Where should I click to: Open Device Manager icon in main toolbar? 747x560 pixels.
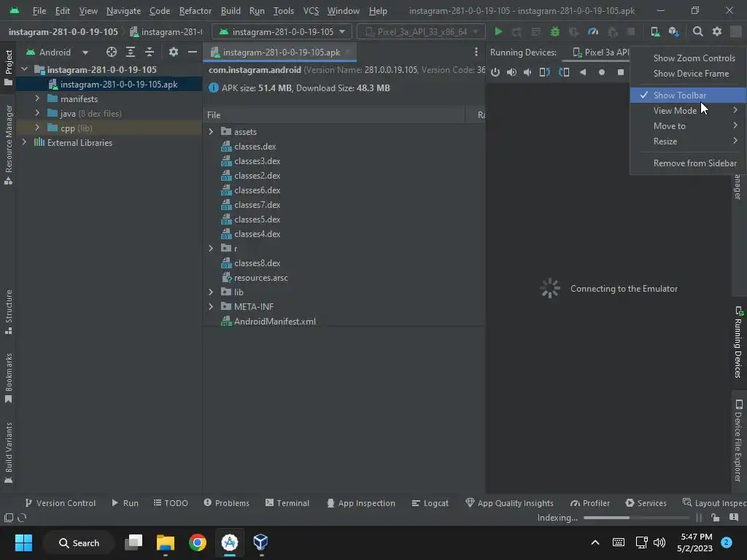(x=655, y=32)
